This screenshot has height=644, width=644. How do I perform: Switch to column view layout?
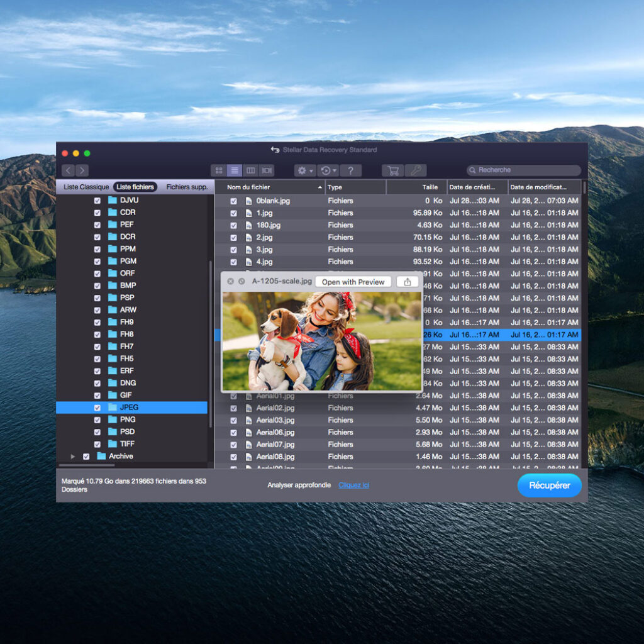coord(250,170)
